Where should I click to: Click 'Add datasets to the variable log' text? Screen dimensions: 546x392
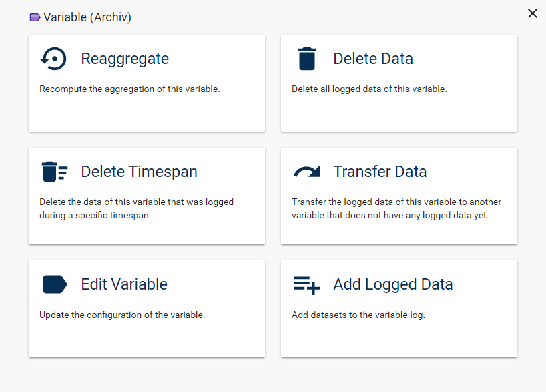[x=358, y=315]
